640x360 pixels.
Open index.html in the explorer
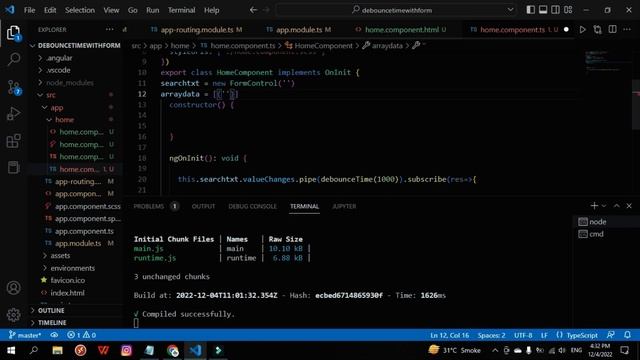[x=67, y=293]
